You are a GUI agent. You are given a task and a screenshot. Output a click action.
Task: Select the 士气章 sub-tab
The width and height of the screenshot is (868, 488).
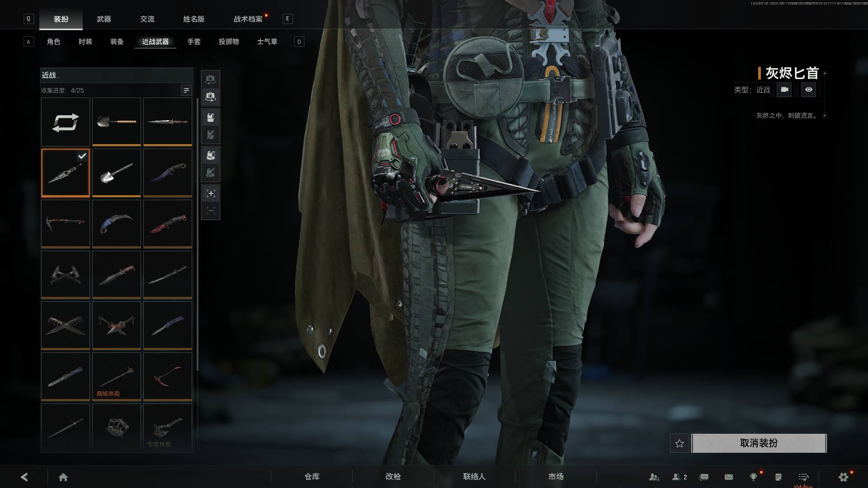coord(267,42)
